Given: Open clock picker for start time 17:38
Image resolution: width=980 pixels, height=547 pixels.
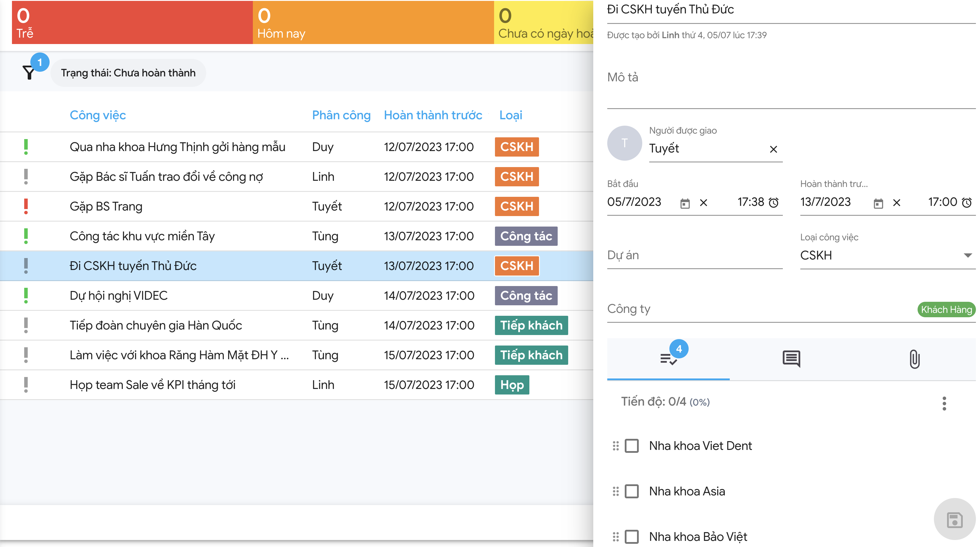Looking at the screenshot, I should click(x=773, y=202).
